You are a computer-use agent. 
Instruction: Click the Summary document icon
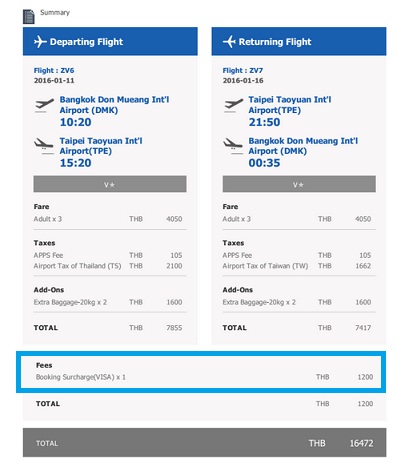[x=29, y=16]
